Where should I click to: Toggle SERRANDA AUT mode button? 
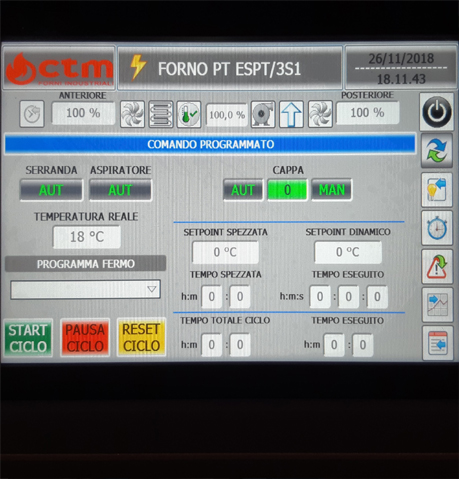(51, 190)
